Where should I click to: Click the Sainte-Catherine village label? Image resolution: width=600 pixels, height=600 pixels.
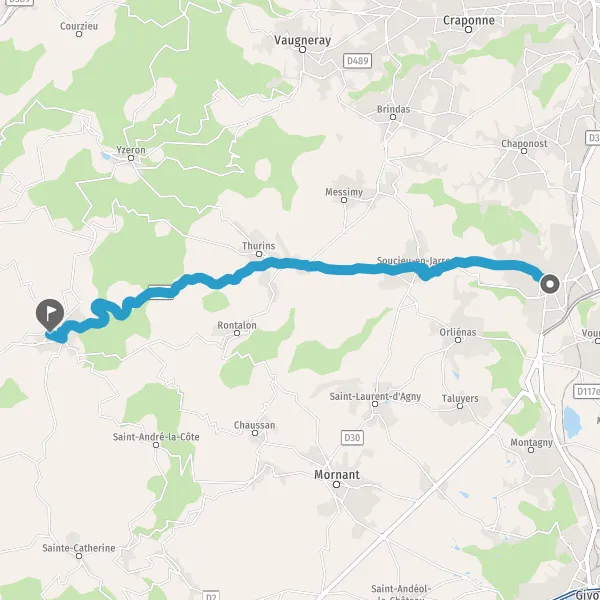(x=79, y=548)
